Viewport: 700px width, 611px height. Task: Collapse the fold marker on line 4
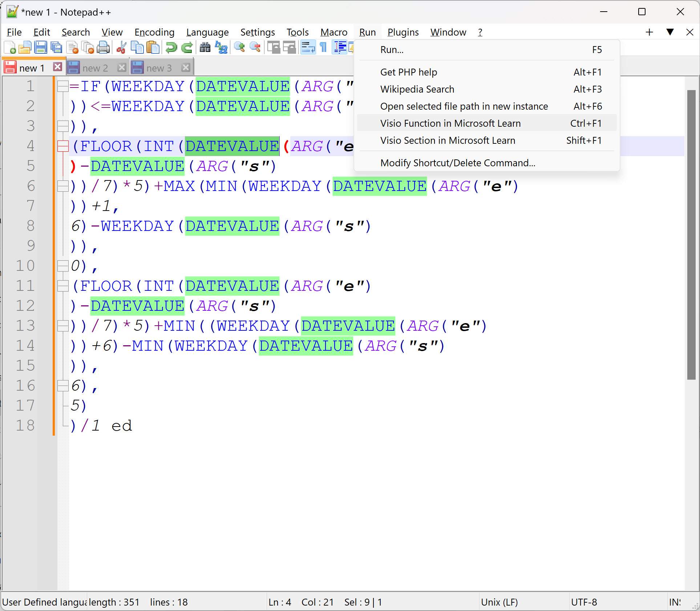pos(62,146)
